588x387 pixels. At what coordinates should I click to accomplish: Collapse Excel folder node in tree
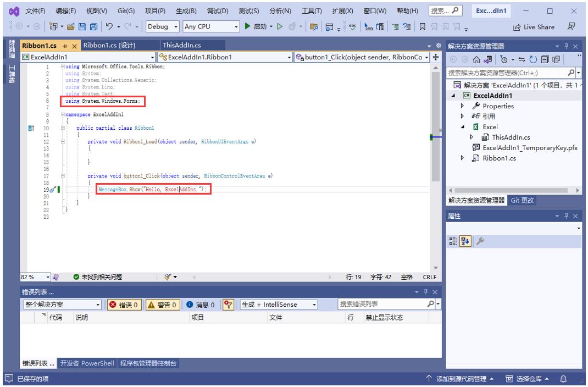click(462, 127)
